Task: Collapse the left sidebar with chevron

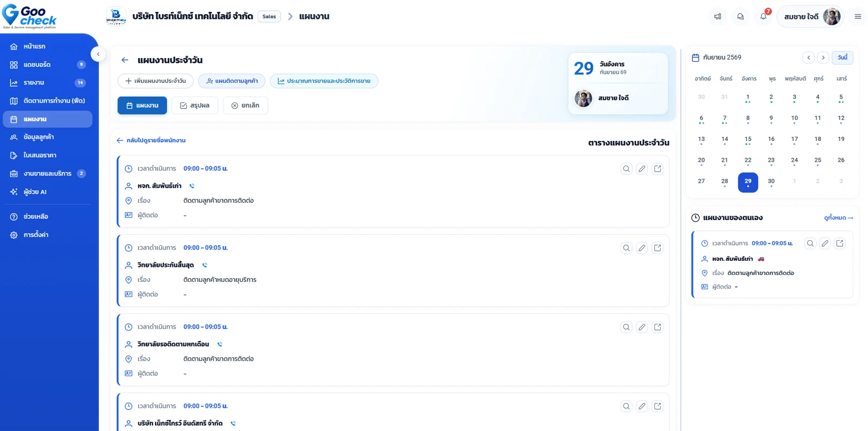Action: point(98,54)
